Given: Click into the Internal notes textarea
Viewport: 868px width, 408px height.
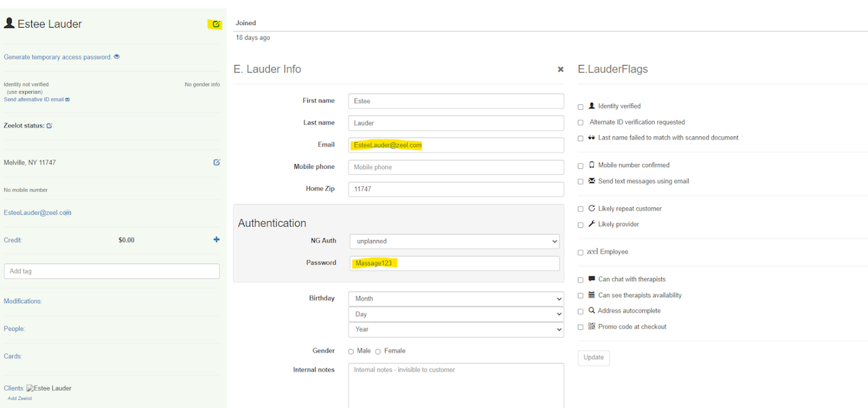Looking at the screenshot, I should pyautogui.click(x=456, y=386).
